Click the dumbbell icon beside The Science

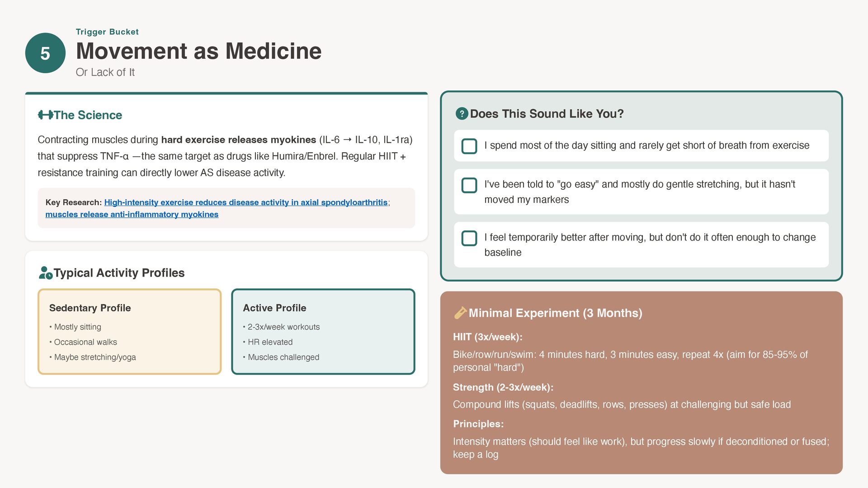pos(45,115)
